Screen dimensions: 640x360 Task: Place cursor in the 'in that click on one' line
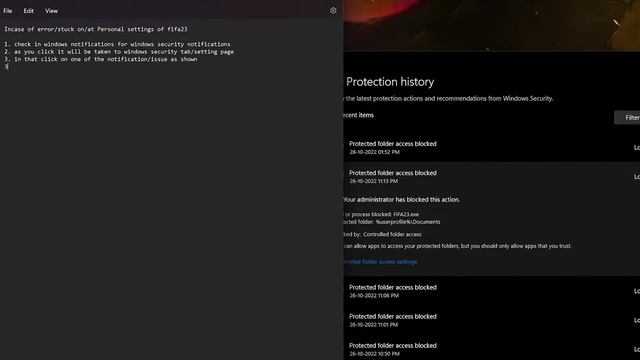[100, 59]
